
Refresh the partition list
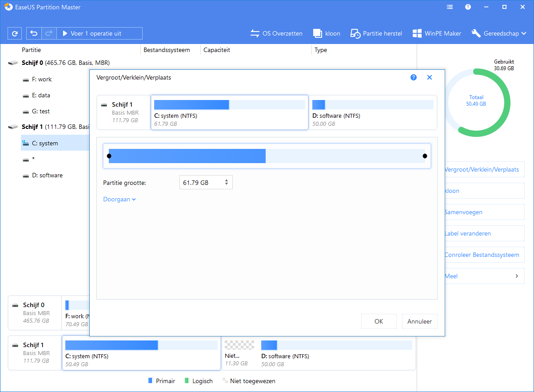coord(15,33)
